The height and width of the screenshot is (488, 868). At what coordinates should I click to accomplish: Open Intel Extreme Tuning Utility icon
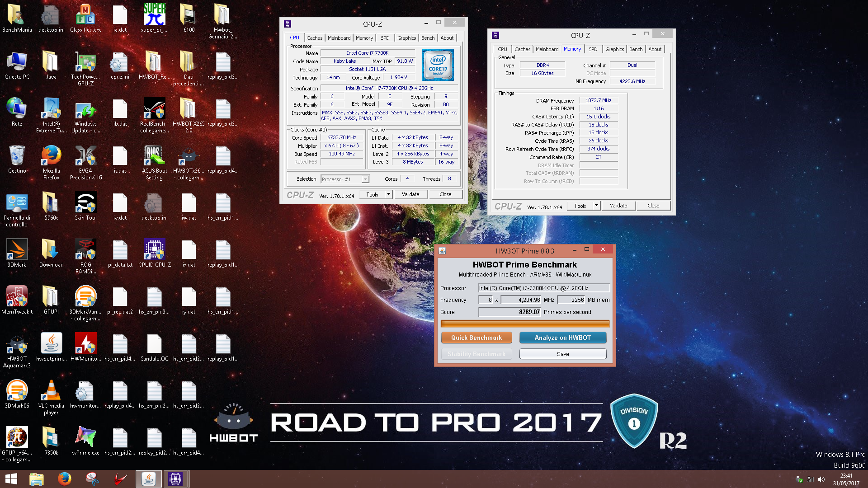pos(51,115)
